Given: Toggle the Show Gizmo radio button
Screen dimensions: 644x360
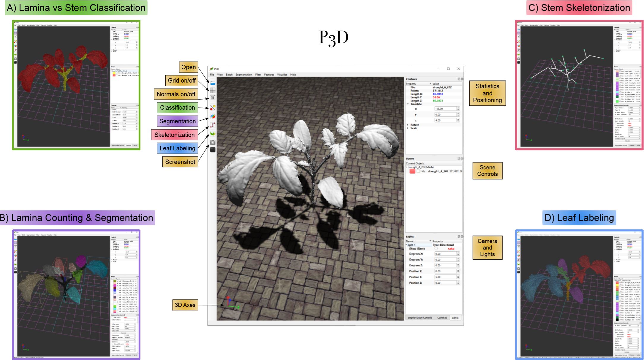Looking at the screenshot, I should [x=436, y=249].
